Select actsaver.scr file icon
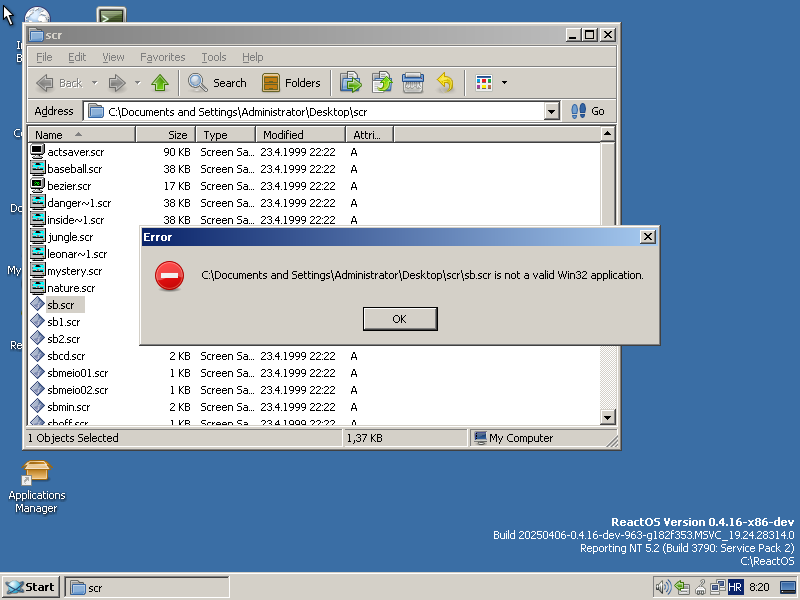Viewport: 800px width, 600px height. point(38,152)
